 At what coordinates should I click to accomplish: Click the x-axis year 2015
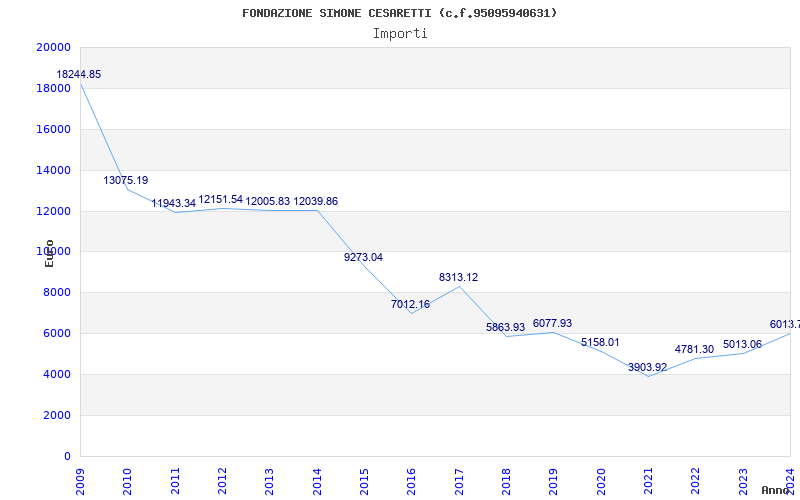364,481
